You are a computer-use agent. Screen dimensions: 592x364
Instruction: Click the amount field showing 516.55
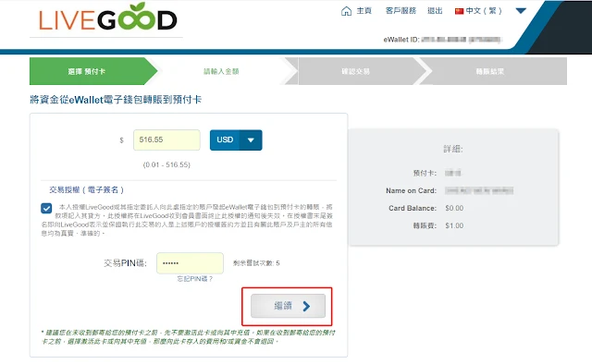point(166,140)
